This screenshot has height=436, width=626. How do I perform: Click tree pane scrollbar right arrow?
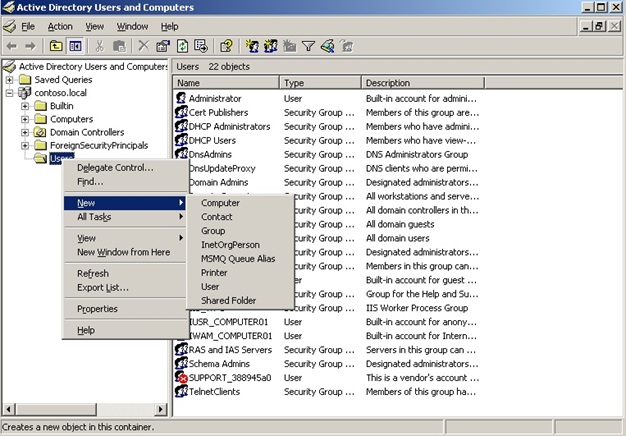tap(160, 409)
